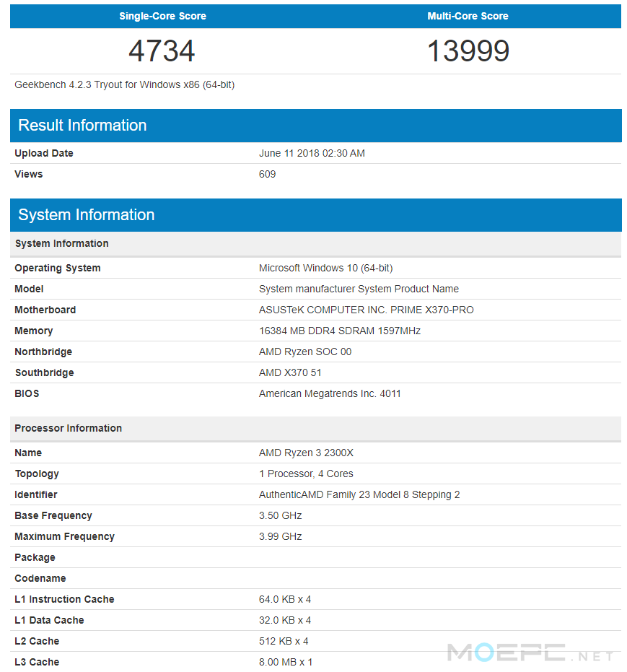
Task: Select "Microsoft Windows 10 (64-bit)" value
Action: 326,269
